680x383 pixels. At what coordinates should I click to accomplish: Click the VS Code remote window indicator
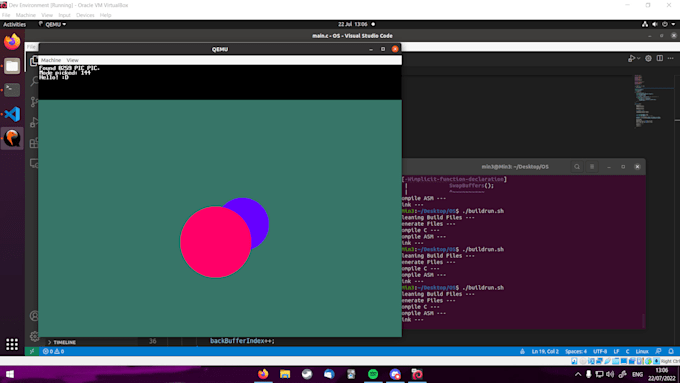click(32, 351)
